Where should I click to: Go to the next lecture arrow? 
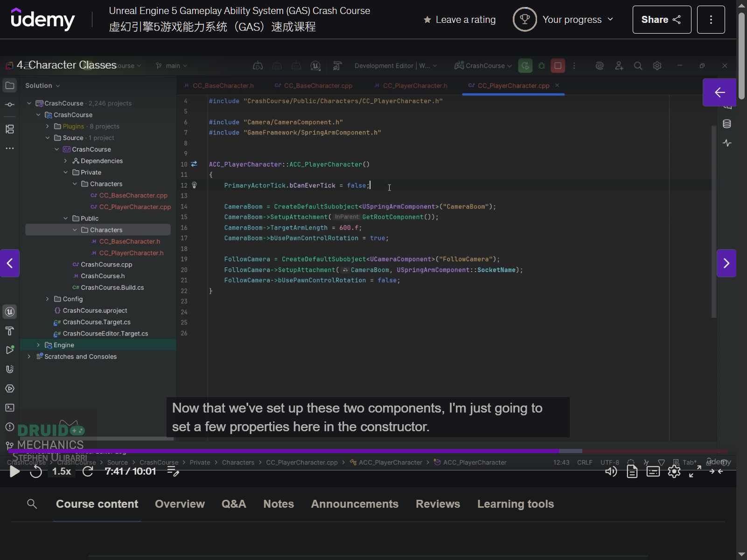click(x=726, y=263)
